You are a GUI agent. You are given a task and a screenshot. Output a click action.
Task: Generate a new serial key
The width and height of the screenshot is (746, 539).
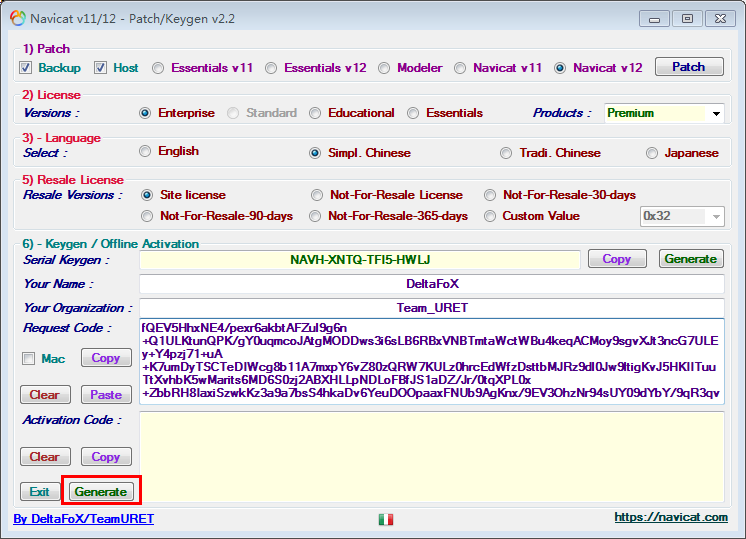click(691, 259)
